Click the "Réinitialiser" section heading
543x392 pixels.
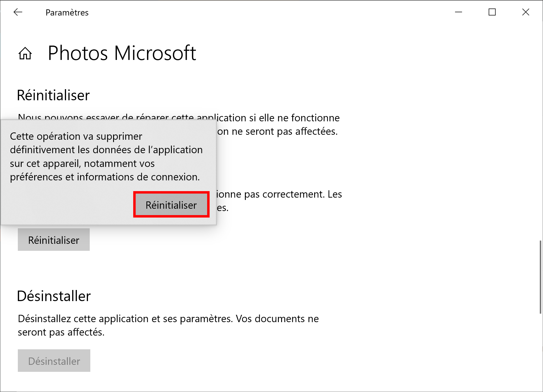point(53,95)
